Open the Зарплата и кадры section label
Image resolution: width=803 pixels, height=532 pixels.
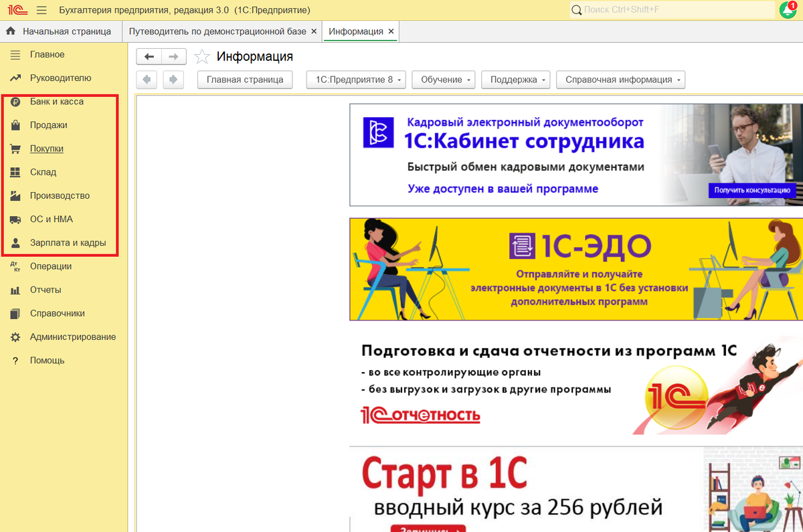68,243
